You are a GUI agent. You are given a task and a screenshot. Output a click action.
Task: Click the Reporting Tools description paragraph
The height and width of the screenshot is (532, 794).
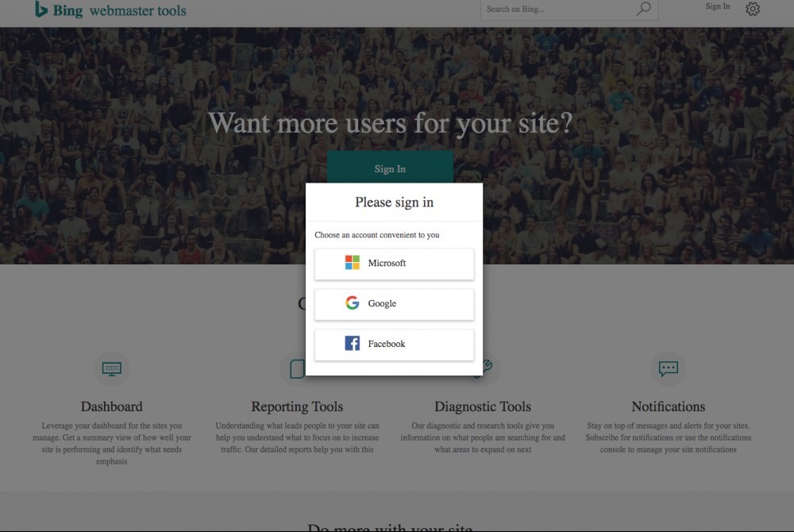pos(297,438)
